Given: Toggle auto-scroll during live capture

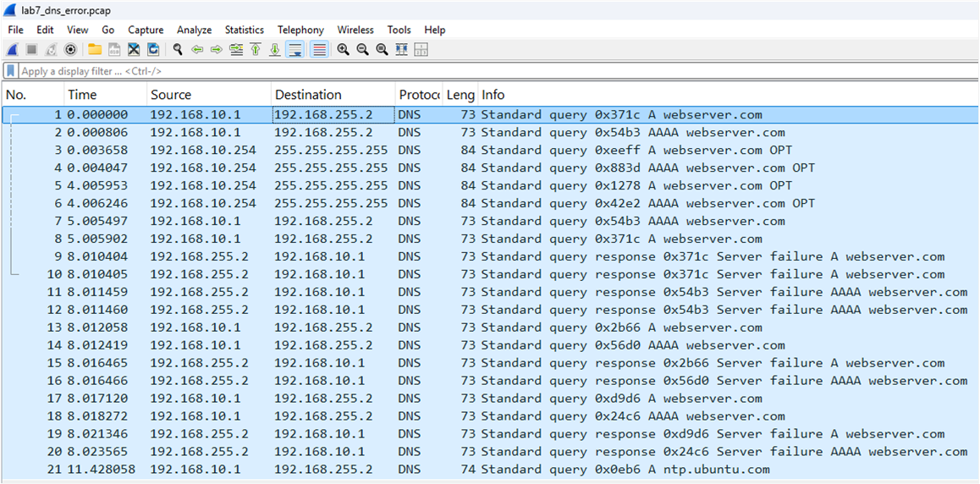Looking at the screenshot, I should [295, 50].
